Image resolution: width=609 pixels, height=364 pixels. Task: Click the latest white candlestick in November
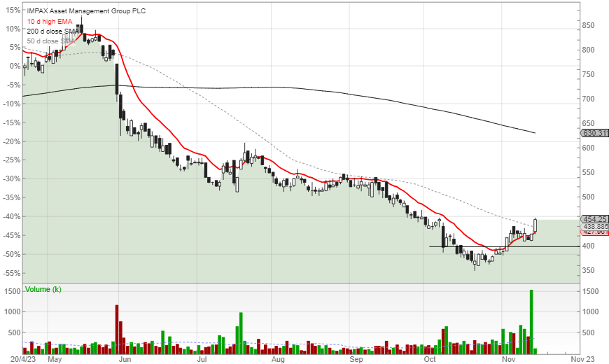tap(535, 225)
